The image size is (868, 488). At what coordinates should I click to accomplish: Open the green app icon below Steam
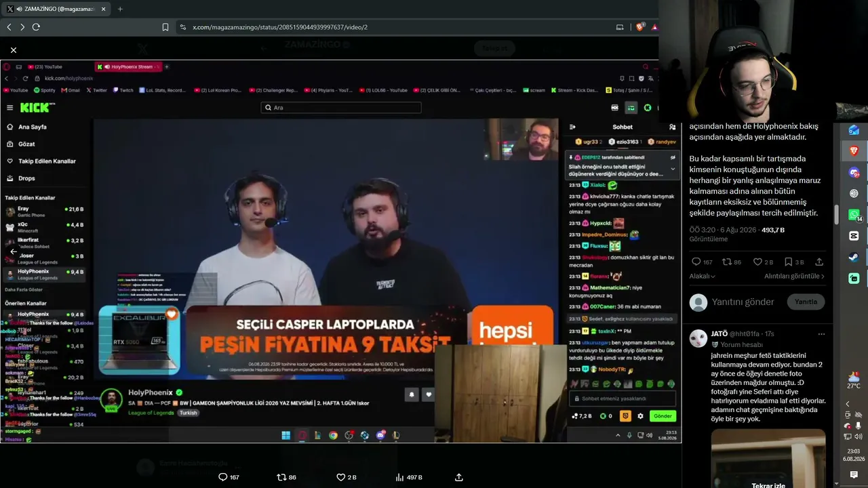click(854, 278)
